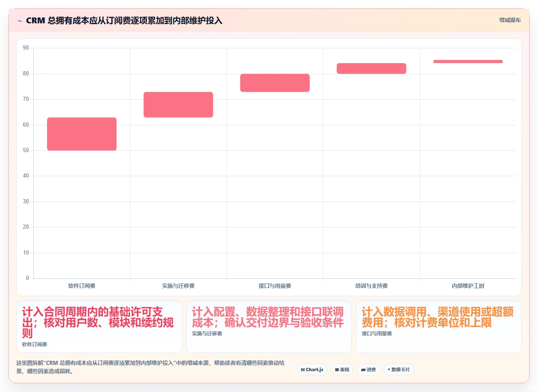Click the lightning icon beside the CRM title
The image size is (538, 392).
[20, 21]
